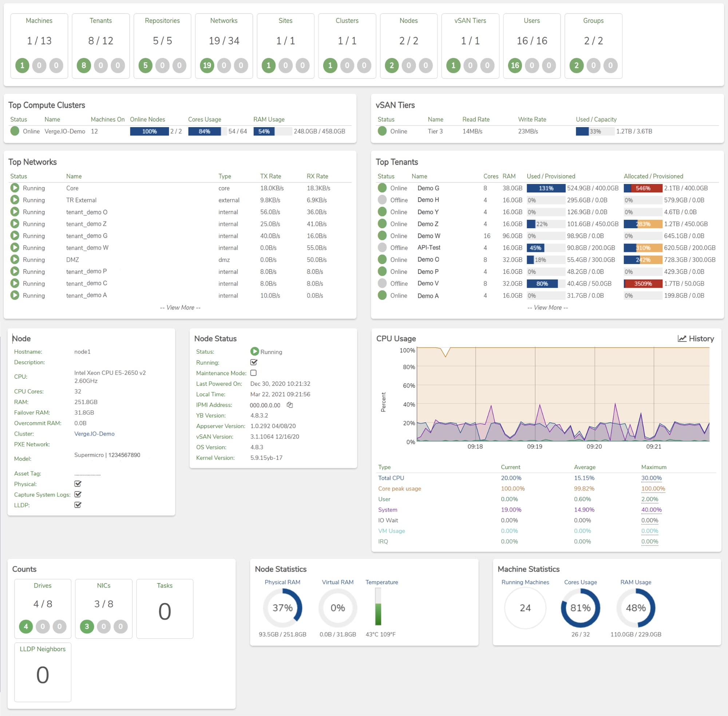
Task: Click the Total CPU link in usage table
Action: coord(391,478)
